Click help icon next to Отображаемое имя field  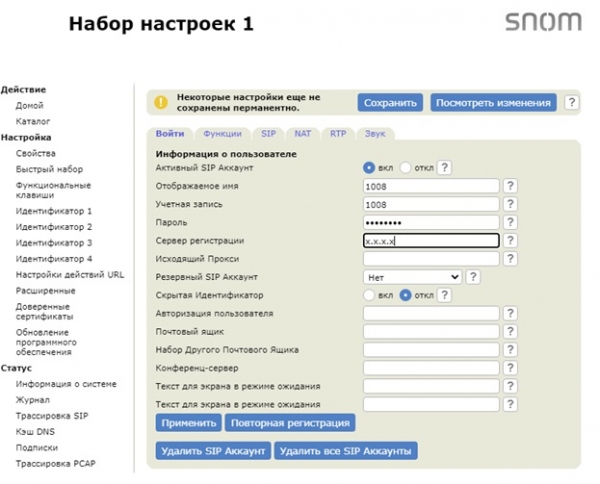click(509, 186)
